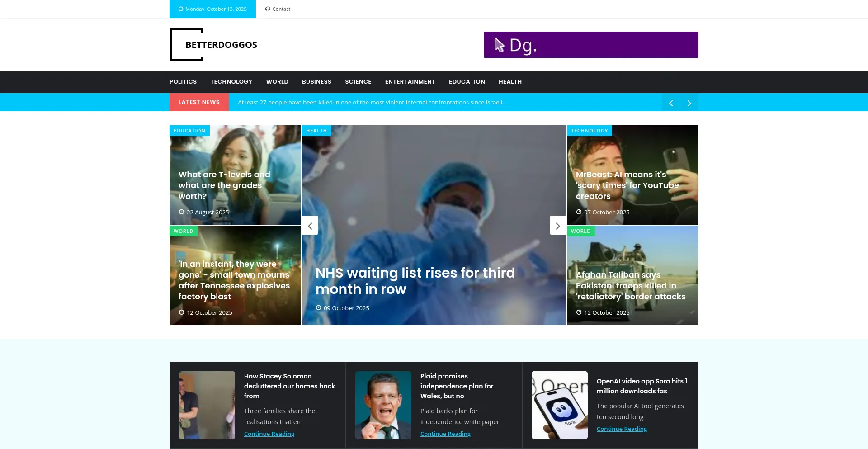The image size is (868, 449).
Task: Open the Politics menu section
Action: pyautogui.click(x=183, y=82)
